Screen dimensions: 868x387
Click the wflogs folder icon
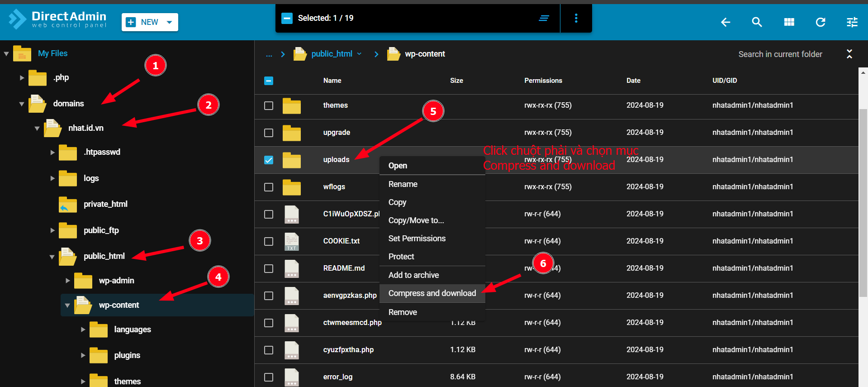coord(292,187)
